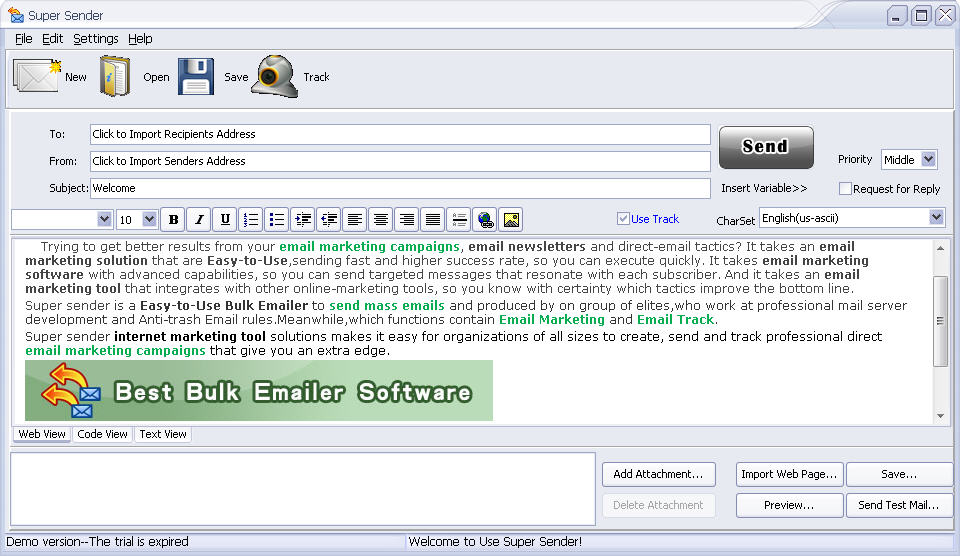This screenshot has width=960, height=556.
Task: Click 'Demo version--The trial is expired' status text
Action: [97, 541]
